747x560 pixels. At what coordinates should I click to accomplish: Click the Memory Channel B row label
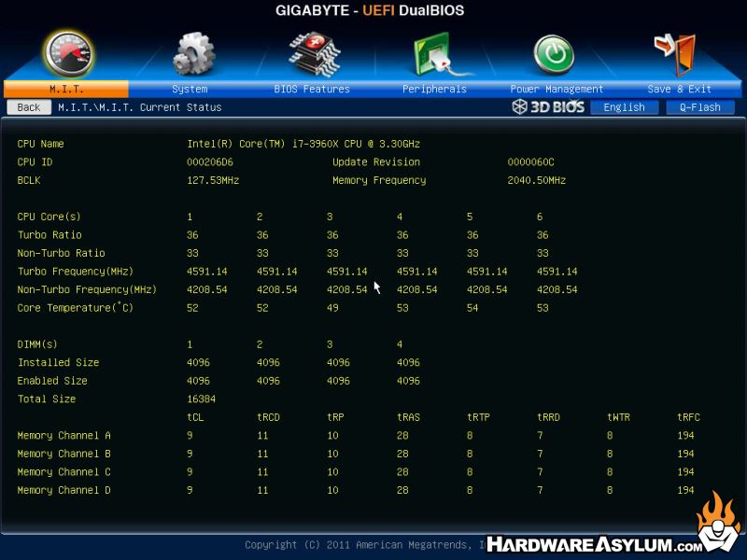tap(63, 454)
